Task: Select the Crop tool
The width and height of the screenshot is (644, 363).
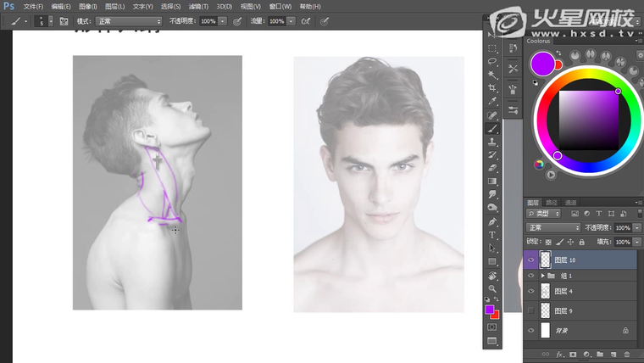Action: pos(492,88)
